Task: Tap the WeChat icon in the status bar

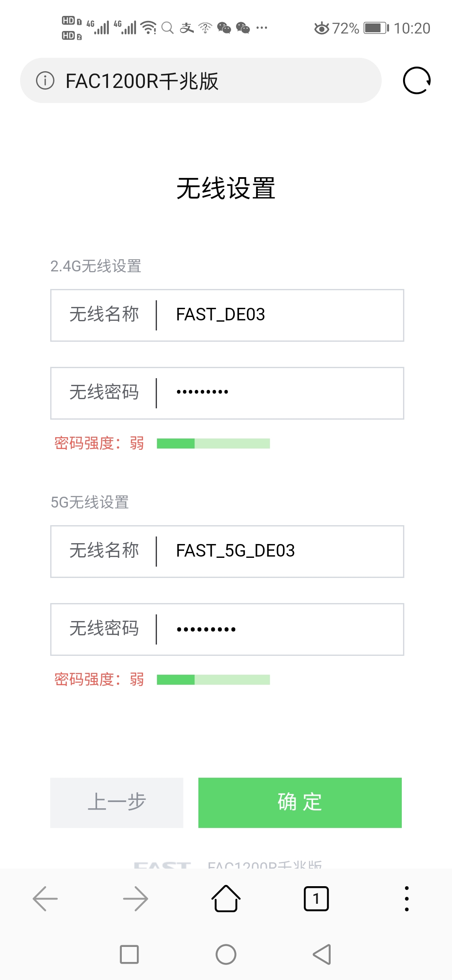Action: coord(225,28)
